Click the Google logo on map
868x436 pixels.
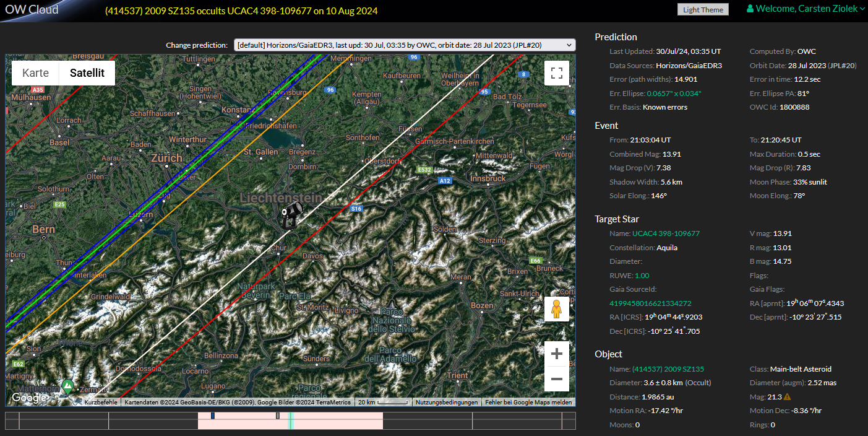pos(28,398)
